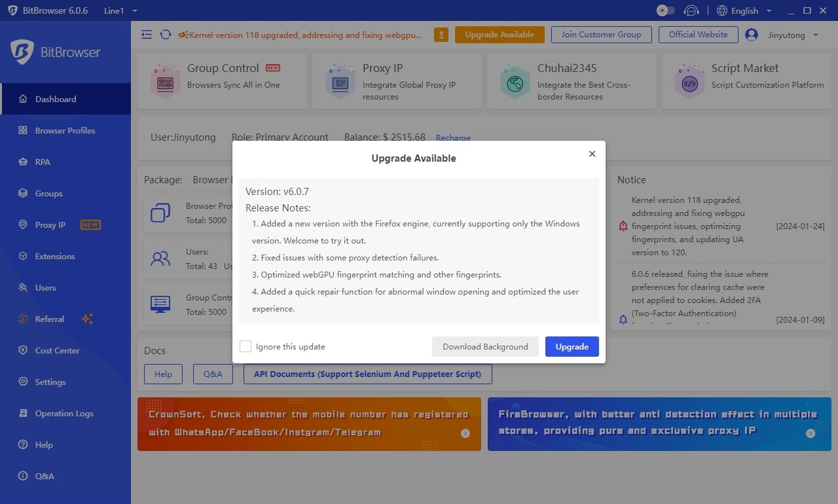This screenshot has height=504, width=838.
Task: Click the Group Control card title
Action: [x=223, y=68]
